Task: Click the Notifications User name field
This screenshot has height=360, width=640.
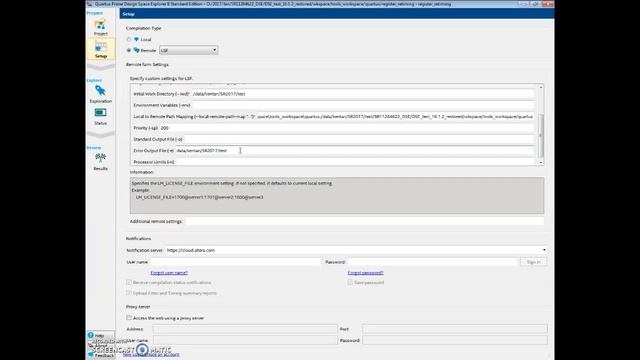Action: [x=236, y=262]
